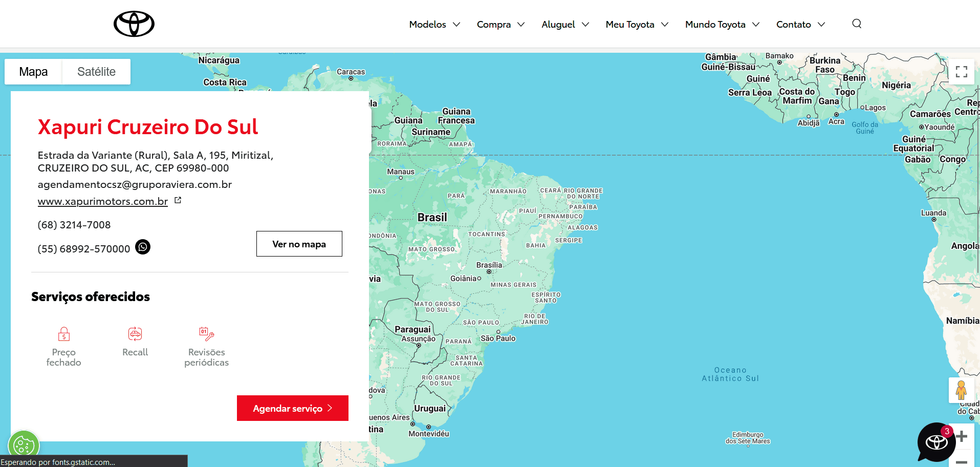980x467 pixels.
Task: Select the Mapa view type
Action: pos(33,72)
